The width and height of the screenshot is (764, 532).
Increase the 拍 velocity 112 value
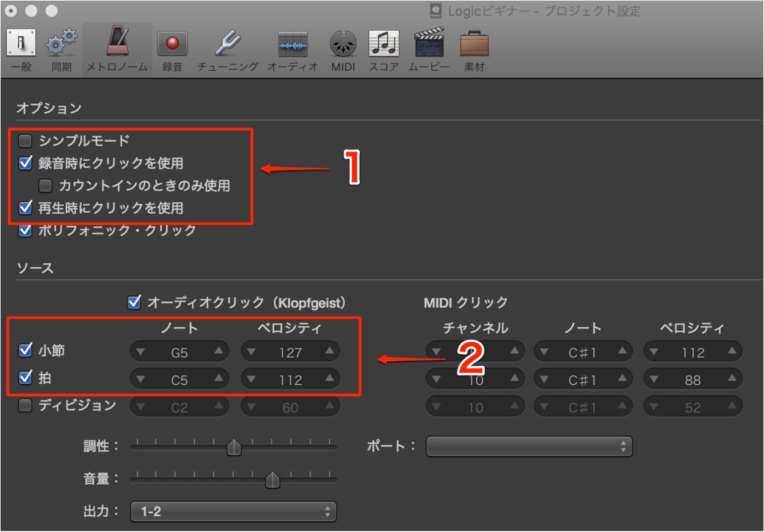330,379
